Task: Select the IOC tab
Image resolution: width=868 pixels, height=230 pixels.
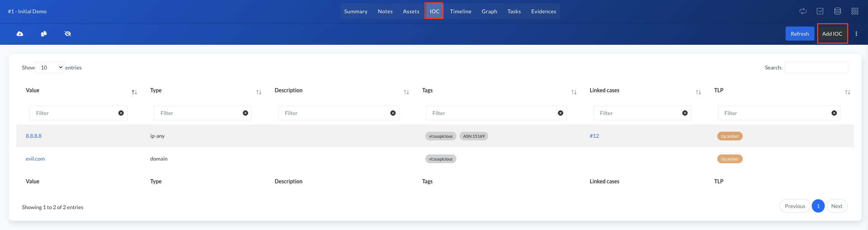Action: pos(434,11)
